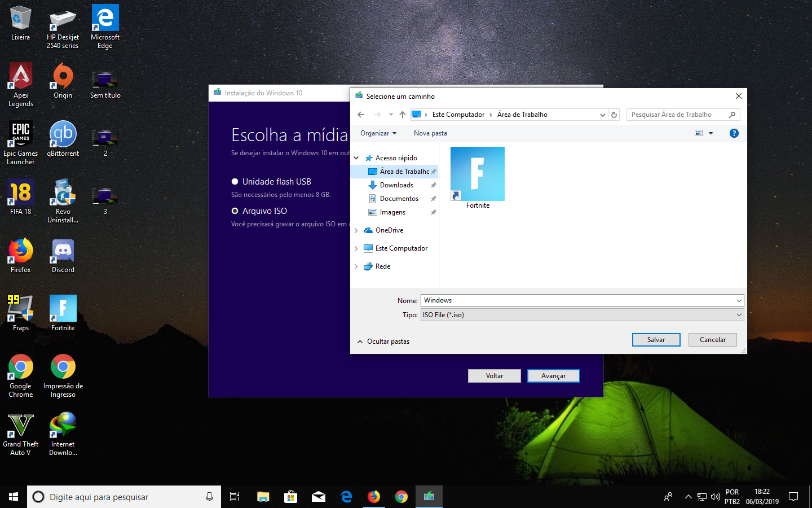Open the volume icon in system tray
The width and height of the screenshot is (812, 508).
tap(715, 497)
